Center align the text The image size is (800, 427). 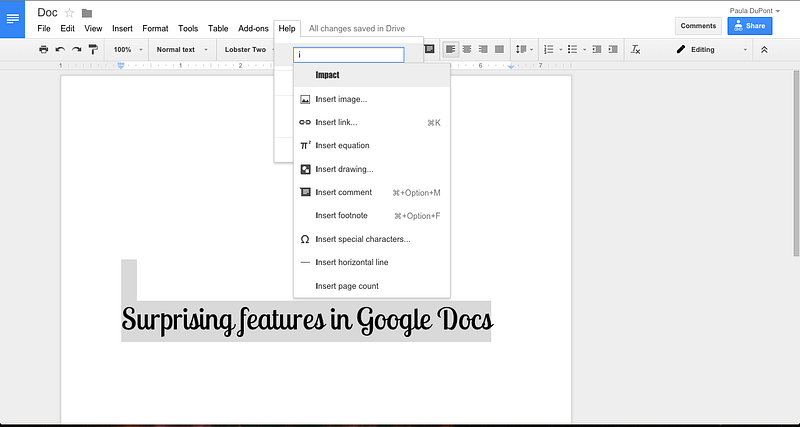tap(466, 49)
